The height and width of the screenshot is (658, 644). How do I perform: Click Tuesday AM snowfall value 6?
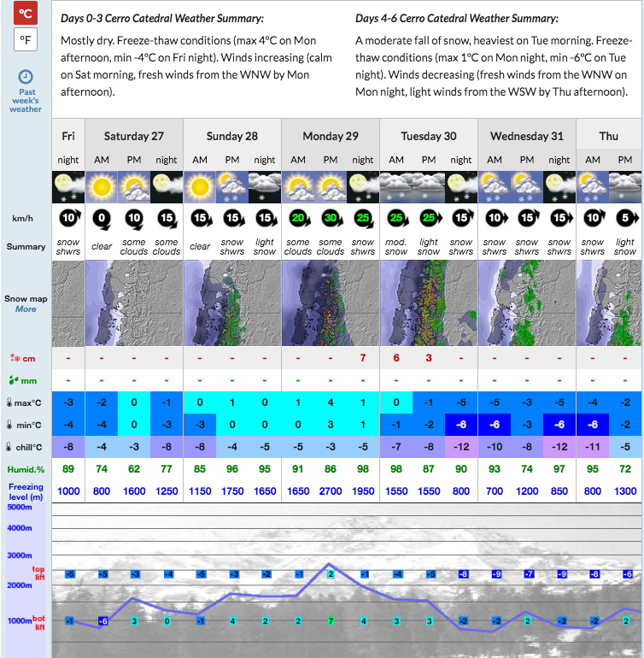tap(396, 358)
